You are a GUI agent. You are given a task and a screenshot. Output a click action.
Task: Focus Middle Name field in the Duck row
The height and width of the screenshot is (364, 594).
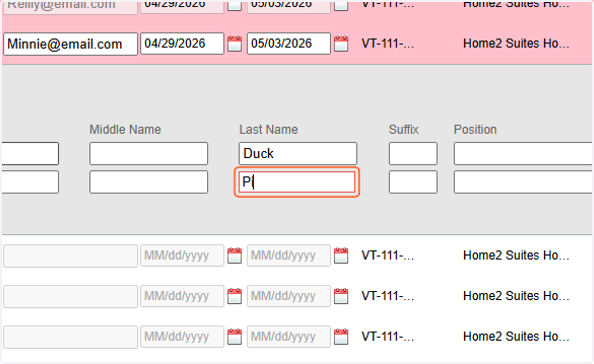148,154
